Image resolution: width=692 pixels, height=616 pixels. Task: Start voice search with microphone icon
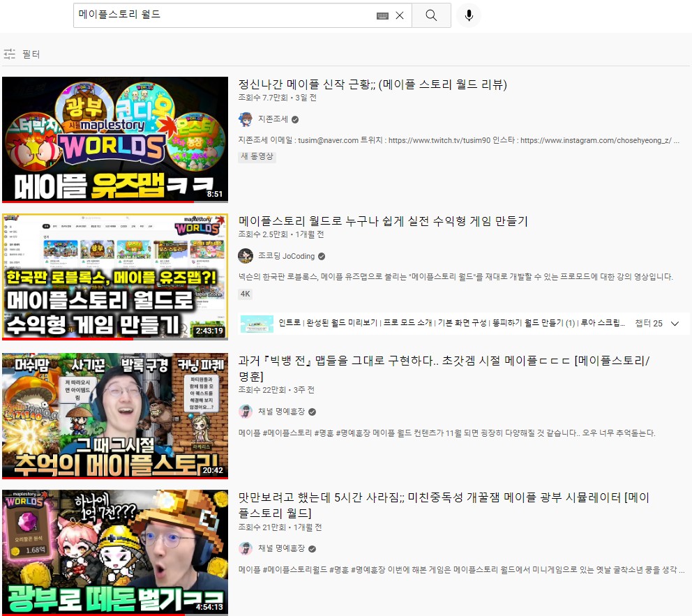(x=469, y=15)
